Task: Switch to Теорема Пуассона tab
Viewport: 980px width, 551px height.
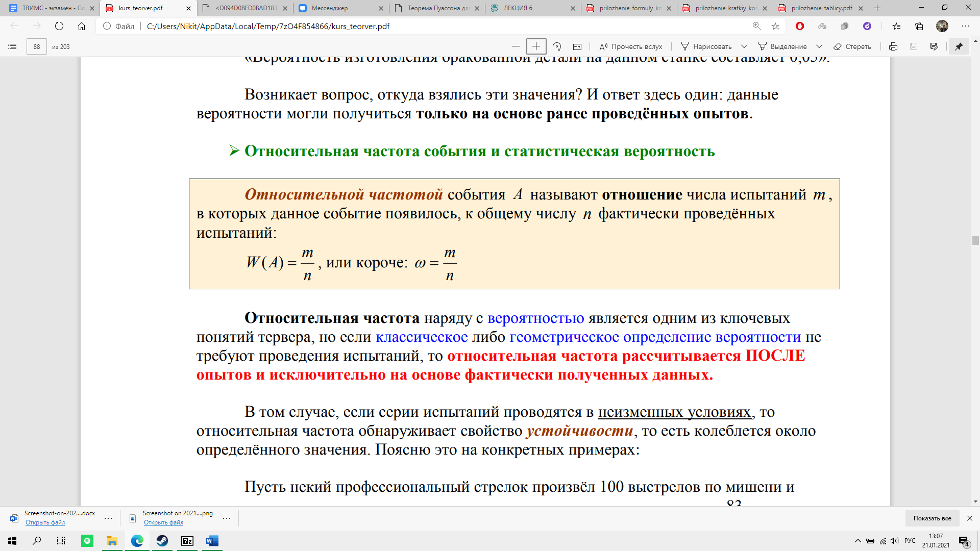Action: [437, 8]
